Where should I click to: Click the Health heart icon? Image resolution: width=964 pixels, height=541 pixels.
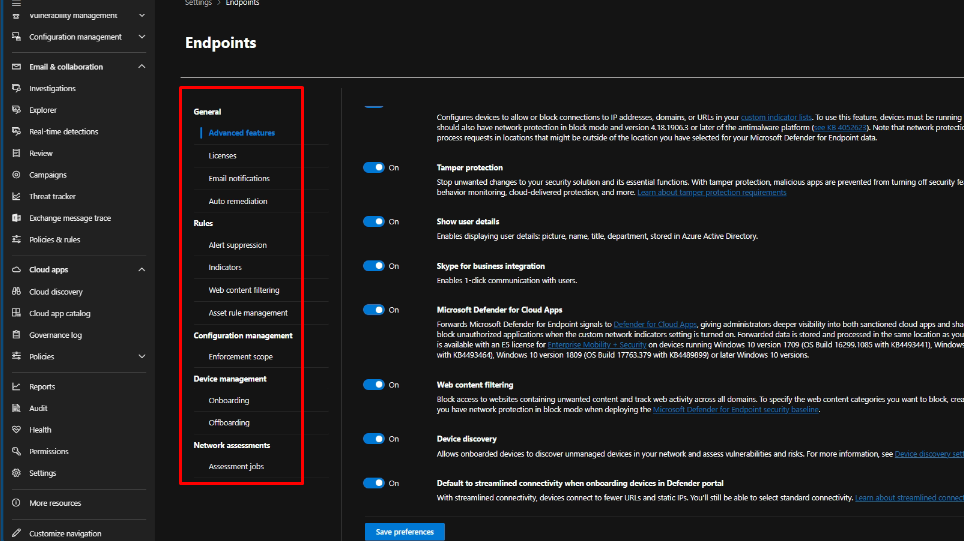(x=17, y=429)
